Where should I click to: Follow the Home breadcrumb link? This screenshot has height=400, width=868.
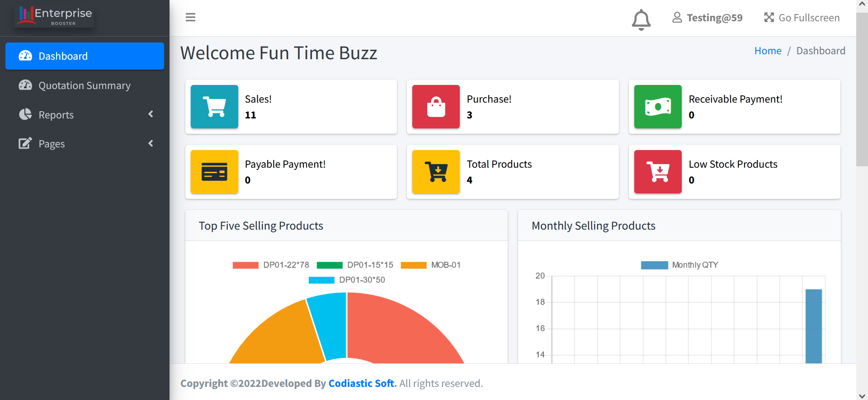click(x=768, y=51)
